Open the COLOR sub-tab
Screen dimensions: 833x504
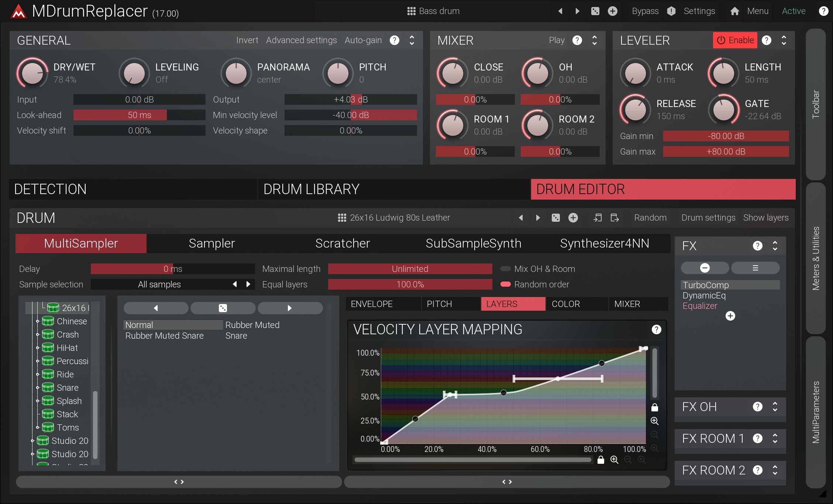pos(576,304)
